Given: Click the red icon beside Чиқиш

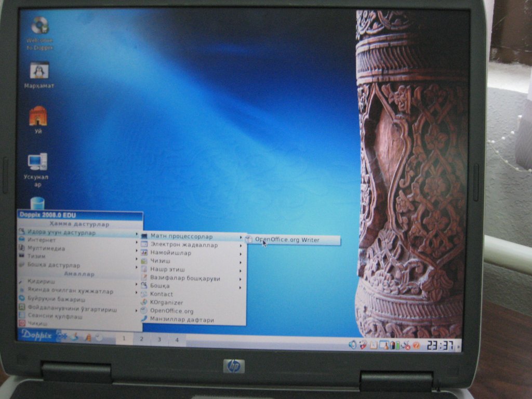Looking at the screenshot, I should point(22,323).
